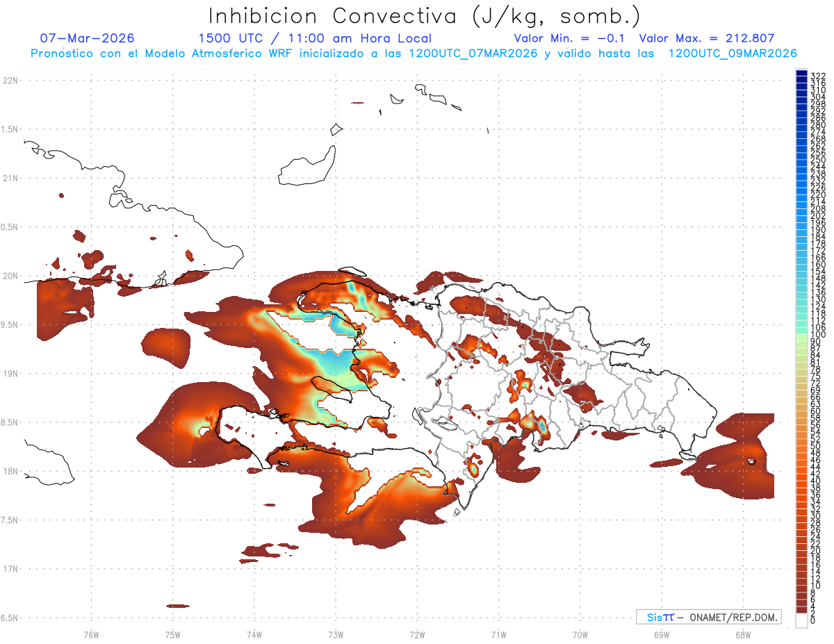Click the '322' value on the color scale
Viewport: 834px width, 644px height.
pyautogui.click(x=818, y=76)
